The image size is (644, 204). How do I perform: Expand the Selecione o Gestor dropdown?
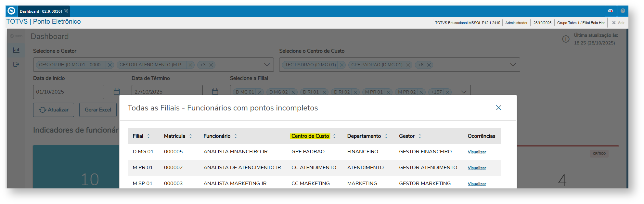pos(267,65)
